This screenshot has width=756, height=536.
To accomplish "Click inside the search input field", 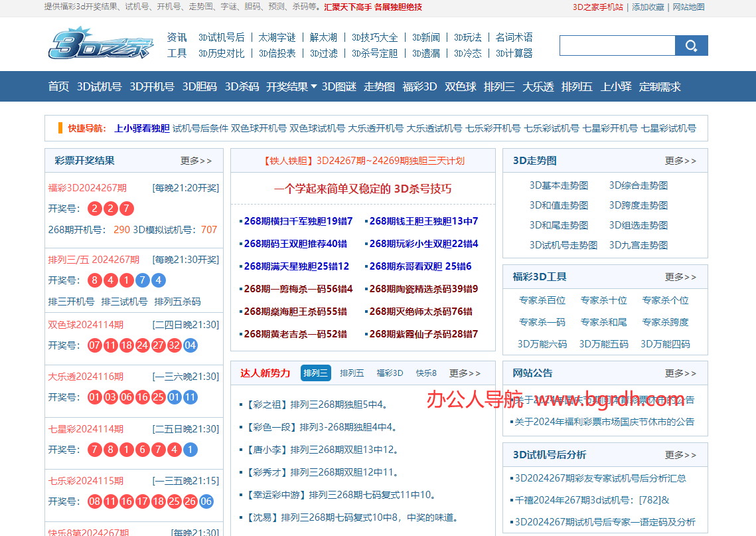I will pos(617,46).
